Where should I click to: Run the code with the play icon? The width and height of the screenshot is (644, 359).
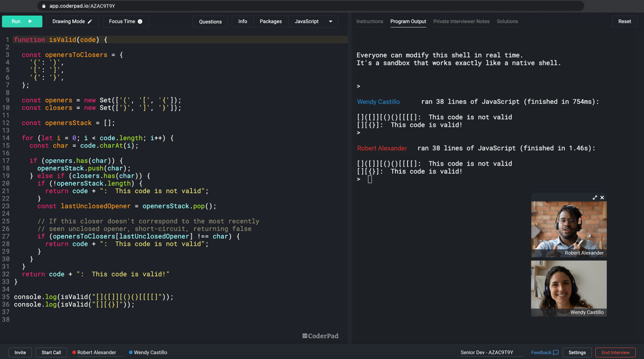(x=31, y=21)
